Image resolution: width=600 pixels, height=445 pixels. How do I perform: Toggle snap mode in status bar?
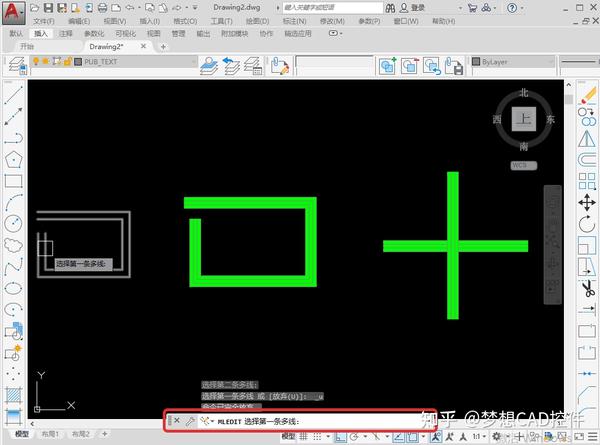(317, 436)
